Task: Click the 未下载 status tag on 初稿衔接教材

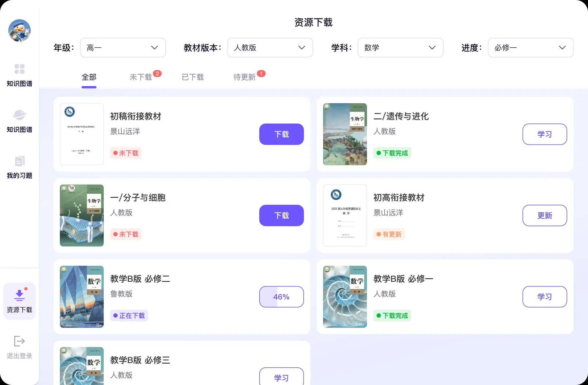Action: click(126, 153)
